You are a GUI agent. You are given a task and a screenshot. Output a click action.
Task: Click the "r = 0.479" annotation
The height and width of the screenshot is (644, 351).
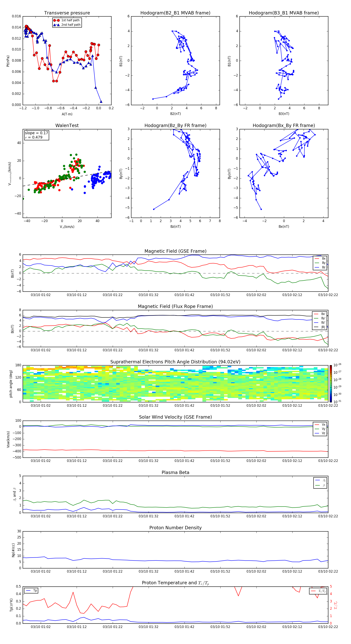[x=34, y=137]
